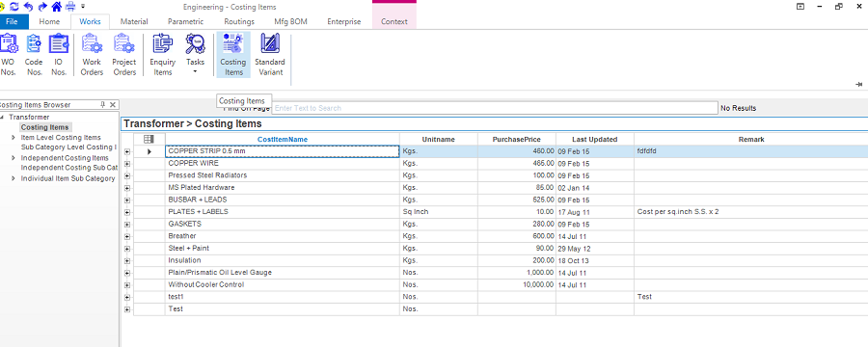
Task: Select Sub Category Level Costing tree item
Action: (68, 147)
